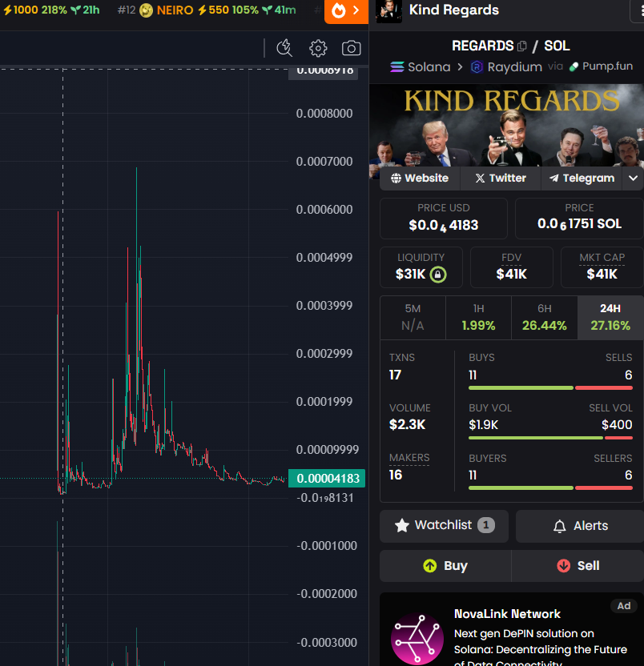This screenshot has height=666, width=644.
Task: Open the token Website link
Action: coord(420,178)
